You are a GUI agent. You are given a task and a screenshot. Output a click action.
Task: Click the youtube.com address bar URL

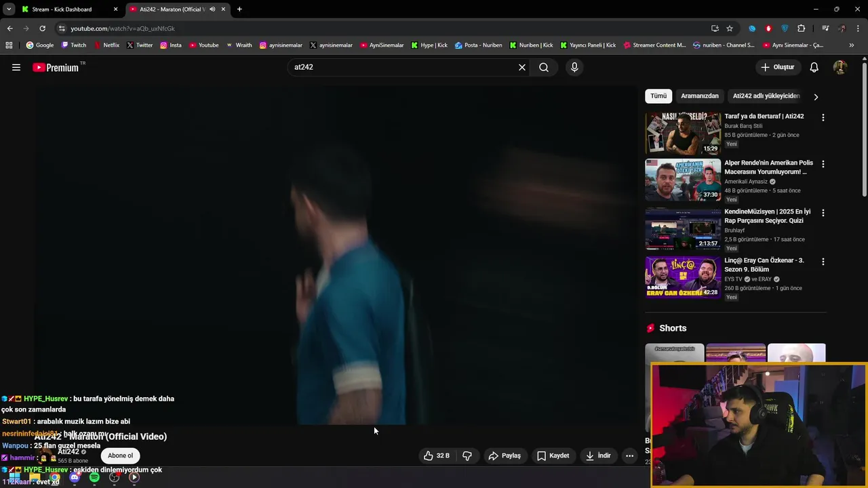[123, 28]
